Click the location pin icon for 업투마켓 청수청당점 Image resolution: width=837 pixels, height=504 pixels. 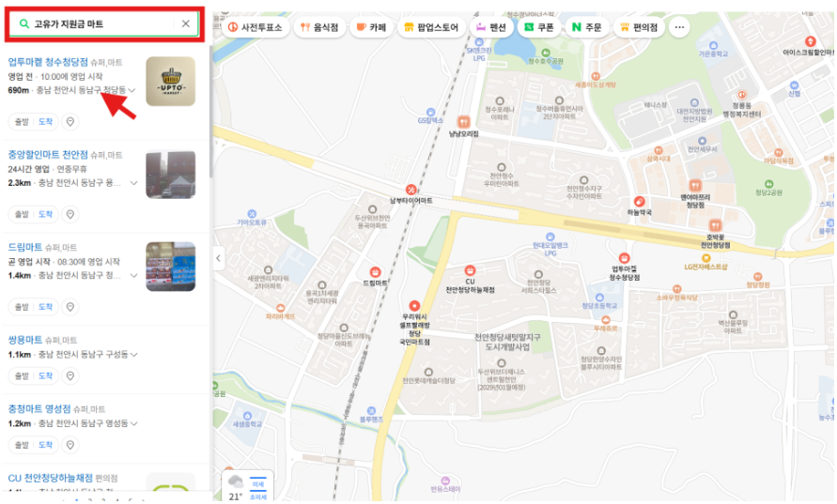70,122
